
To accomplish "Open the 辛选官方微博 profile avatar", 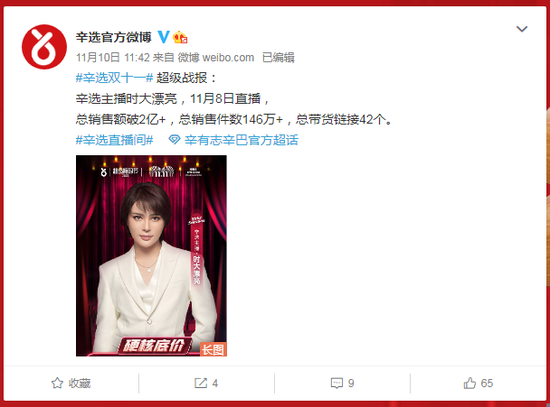I will click(x=44, y=47).
